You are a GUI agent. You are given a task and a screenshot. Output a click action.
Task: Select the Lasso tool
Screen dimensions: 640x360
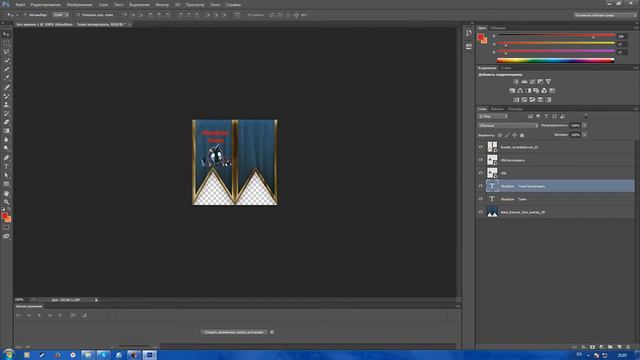point(6,52)
